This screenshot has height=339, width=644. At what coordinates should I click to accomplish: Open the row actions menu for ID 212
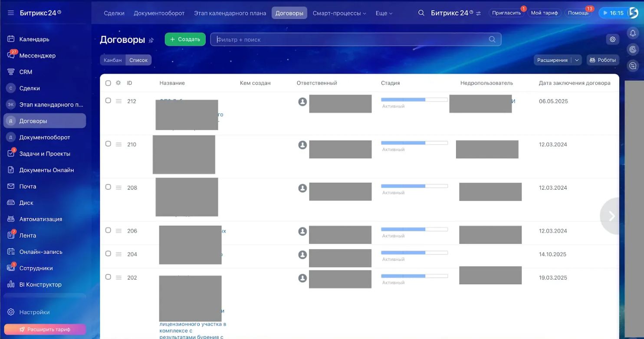click(118, 101)
